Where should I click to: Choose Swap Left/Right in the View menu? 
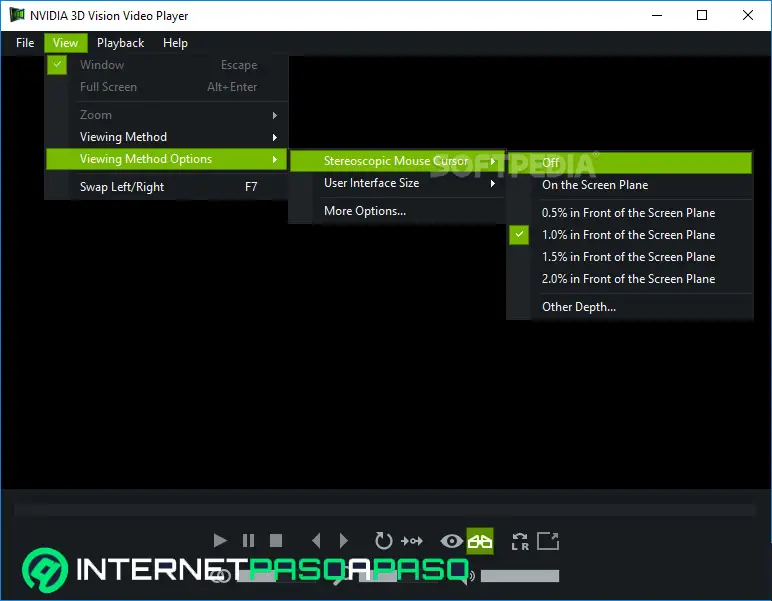click(166, 187)
